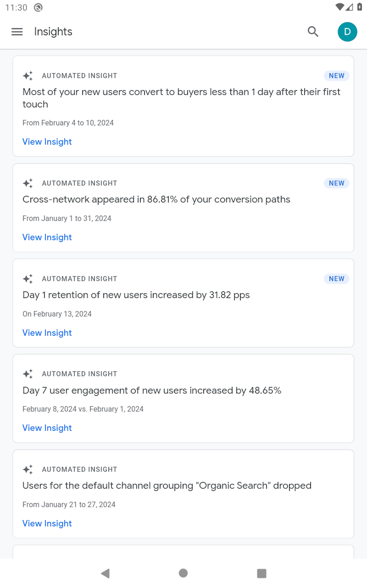Tap the search magnifier icon

pyautogui.click(x=313, y=32)
